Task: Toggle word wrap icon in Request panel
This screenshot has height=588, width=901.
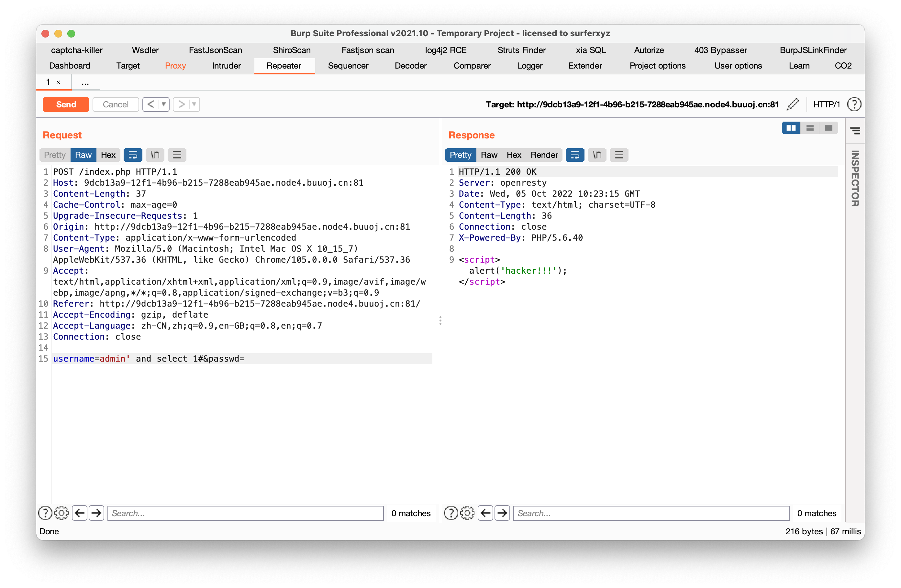Action: [133, 155]
